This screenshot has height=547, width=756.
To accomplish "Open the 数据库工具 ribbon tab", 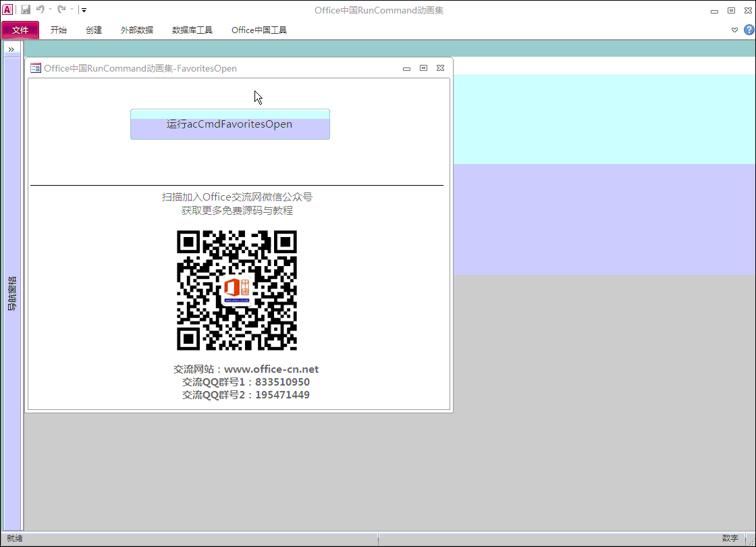I will tap(192, 30).
